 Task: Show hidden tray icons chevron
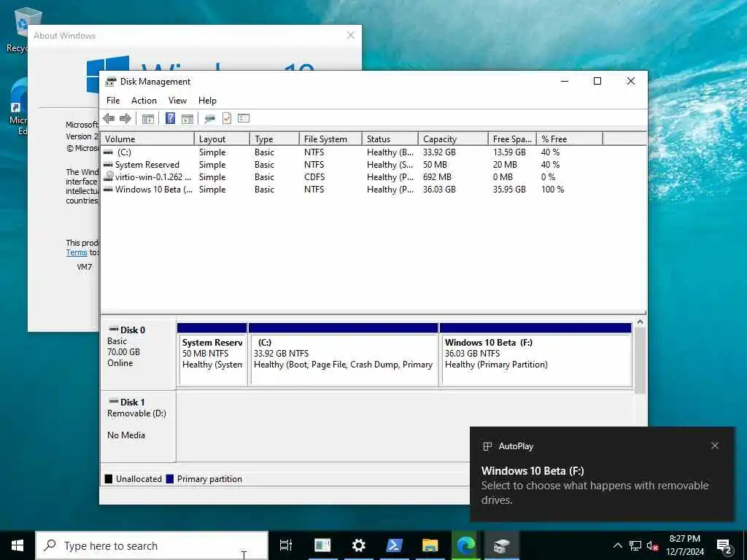pyautogui.click(x=617, y=545)
